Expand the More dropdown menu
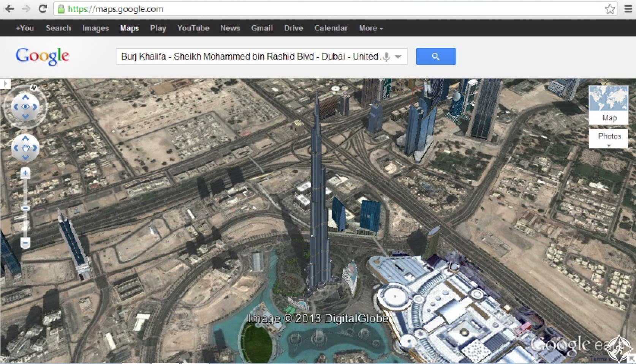Viewport: 636px width, 364px height. tap(370, 28)
